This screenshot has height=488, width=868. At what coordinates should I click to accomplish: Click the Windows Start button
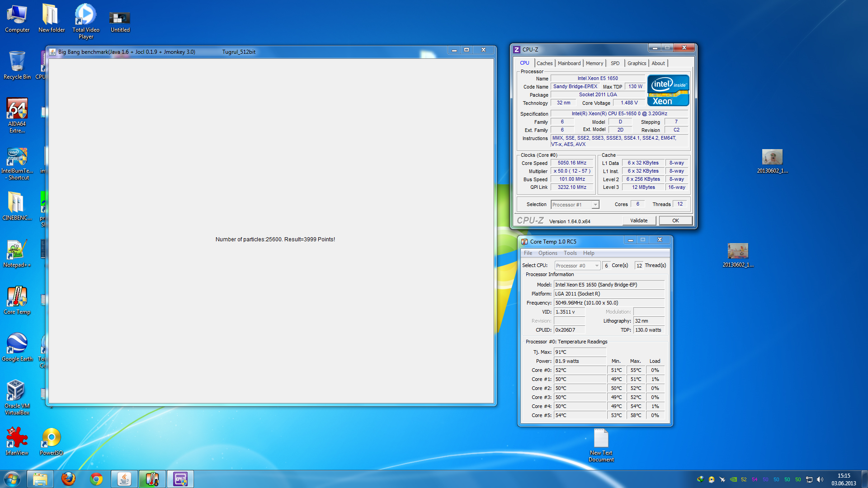click(x=12, y=479)
